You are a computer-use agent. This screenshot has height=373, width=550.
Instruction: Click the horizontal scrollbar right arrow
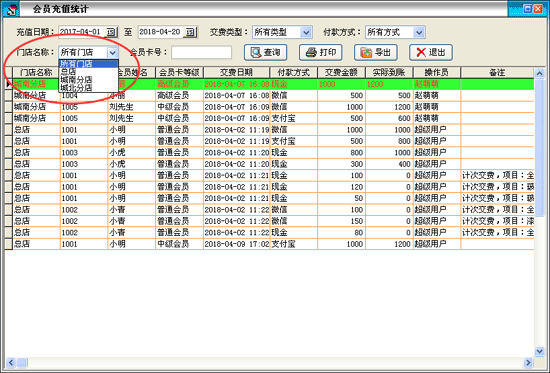click(x=528, y=362)
